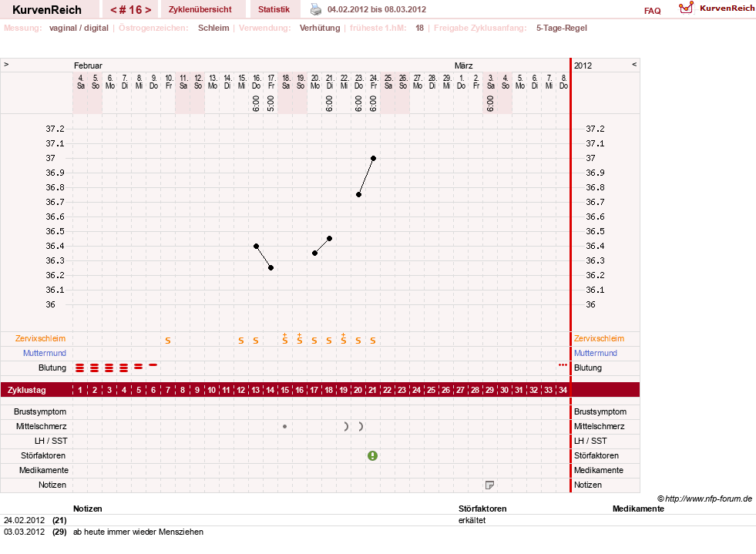
Task: Click the 'vaginal / digital' Messung value
Action: 79,28
